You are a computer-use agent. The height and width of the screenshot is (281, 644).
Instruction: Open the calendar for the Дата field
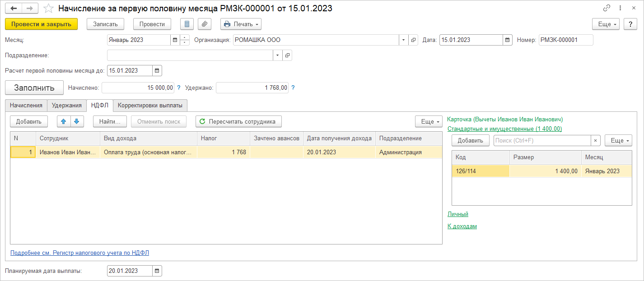pyautogui.click(x=508, y=40)
